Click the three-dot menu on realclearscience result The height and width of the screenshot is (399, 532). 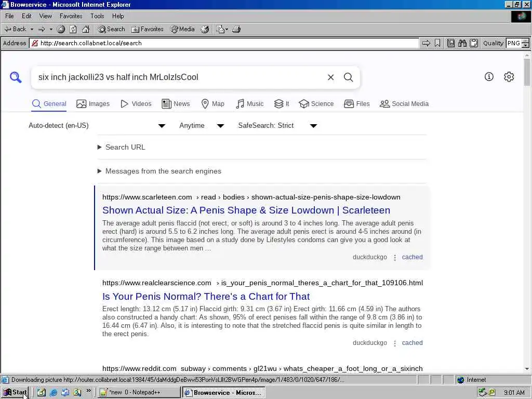point(395,343)
